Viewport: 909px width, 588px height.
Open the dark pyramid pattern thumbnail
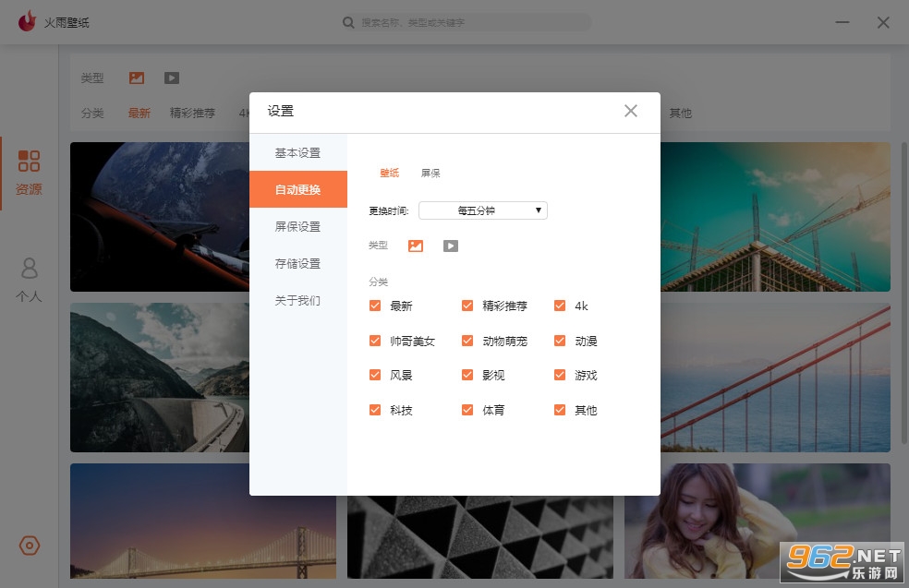pyautogui.click(x=480, y=537)
